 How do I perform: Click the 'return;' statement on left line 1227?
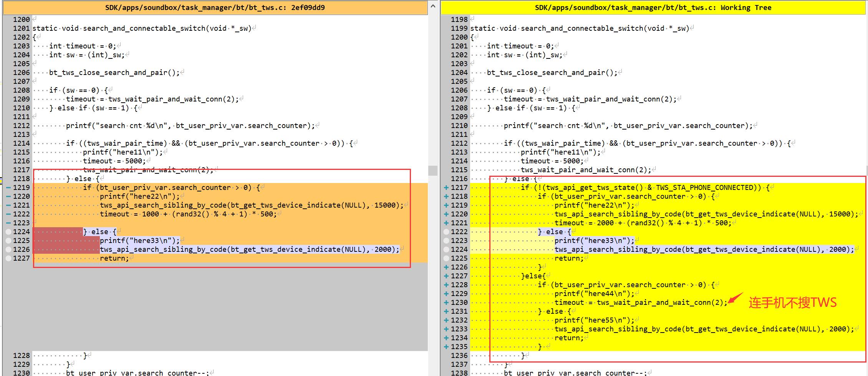tap(114, 258)
